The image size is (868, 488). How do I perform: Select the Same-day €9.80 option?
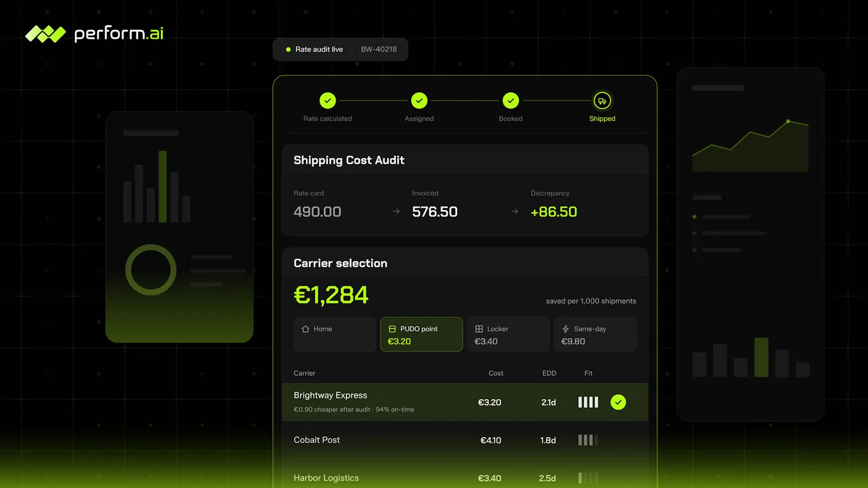(595, 335)
